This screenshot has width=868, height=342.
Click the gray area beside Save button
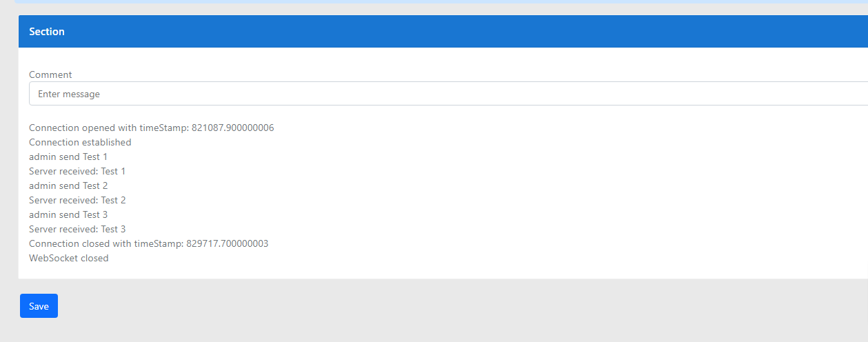[414, 306]
